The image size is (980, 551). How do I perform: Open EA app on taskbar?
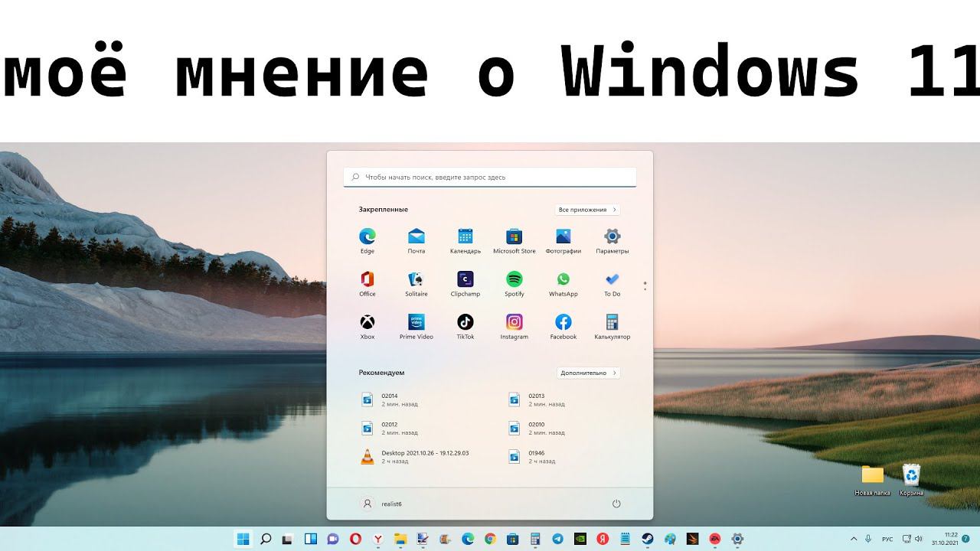tap(715, 539)
